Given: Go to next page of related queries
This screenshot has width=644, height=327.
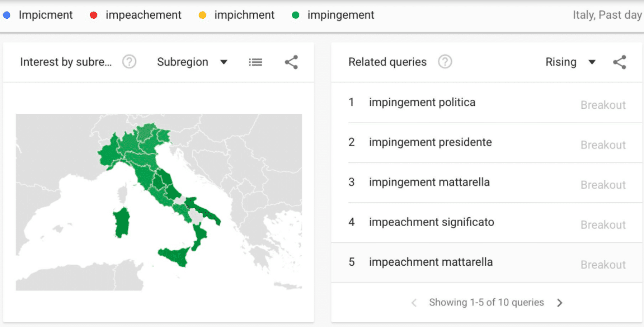Looking at the screenshot, I should click(x=560, y=303).
